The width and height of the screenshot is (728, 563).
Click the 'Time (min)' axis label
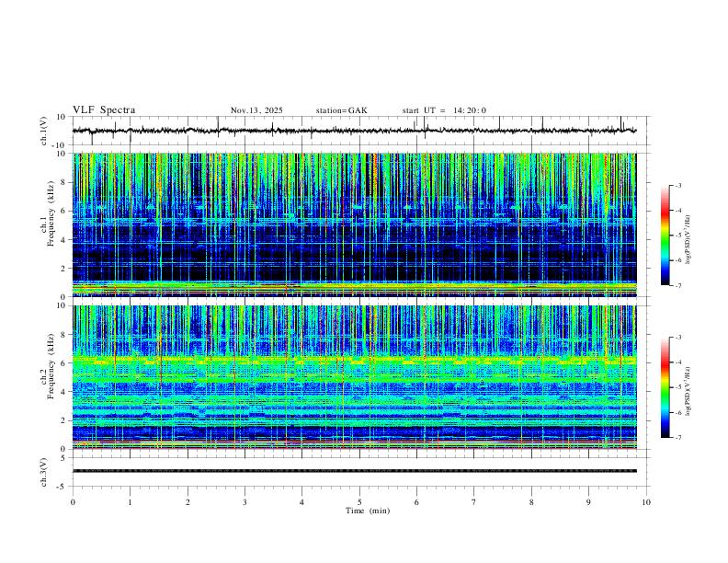click(x=368, y=511)
